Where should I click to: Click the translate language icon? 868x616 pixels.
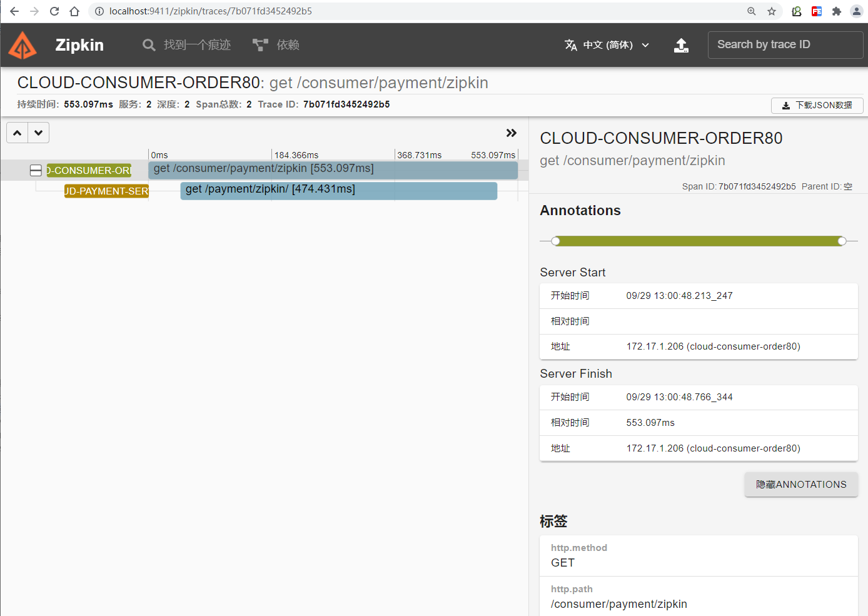point(570,45)
